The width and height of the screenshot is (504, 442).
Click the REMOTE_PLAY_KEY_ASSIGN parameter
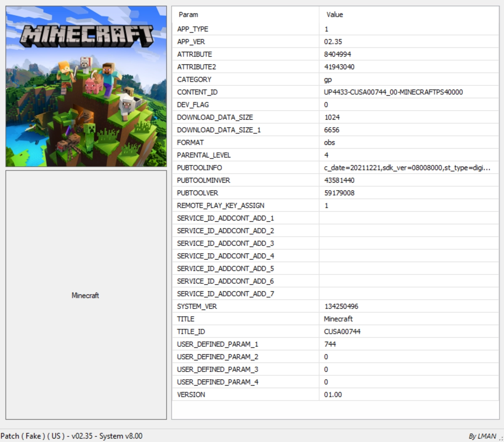[221, 205]
